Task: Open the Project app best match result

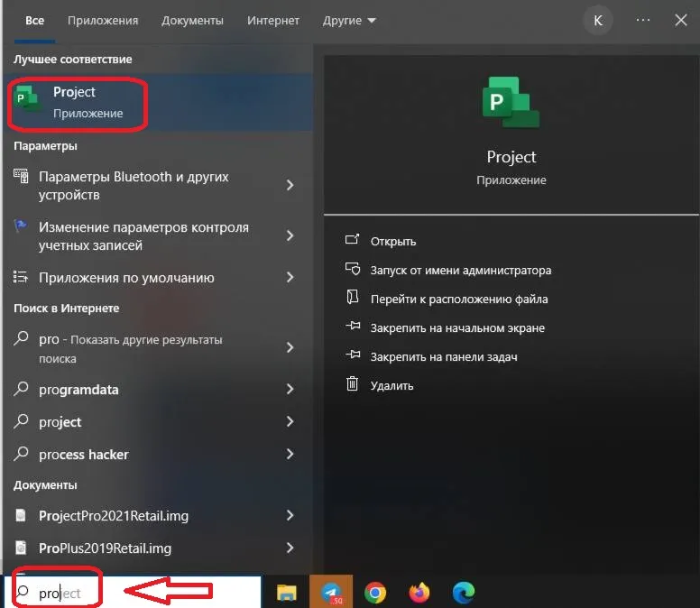Action: [x=158, y=103]
